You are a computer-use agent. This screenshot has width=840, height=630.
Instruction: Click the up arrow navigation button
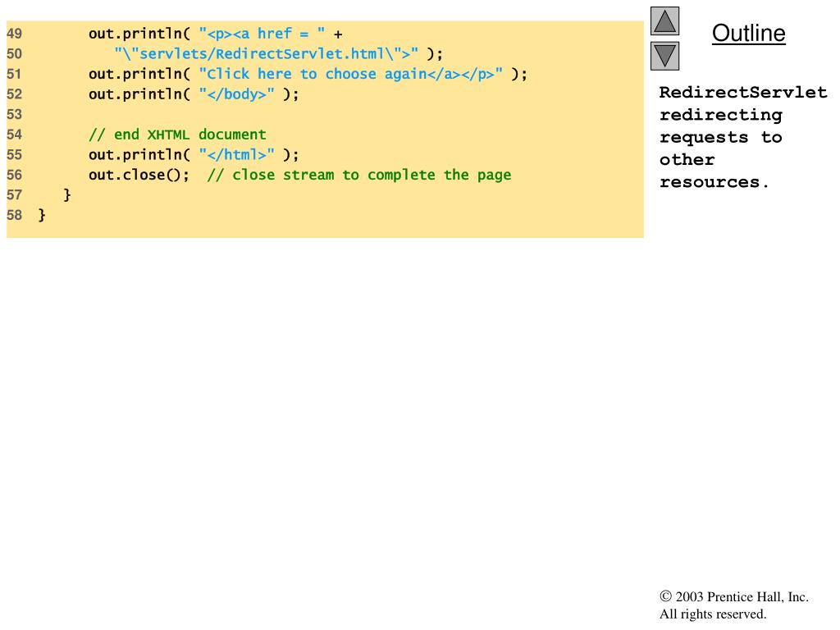click(664, 21)
